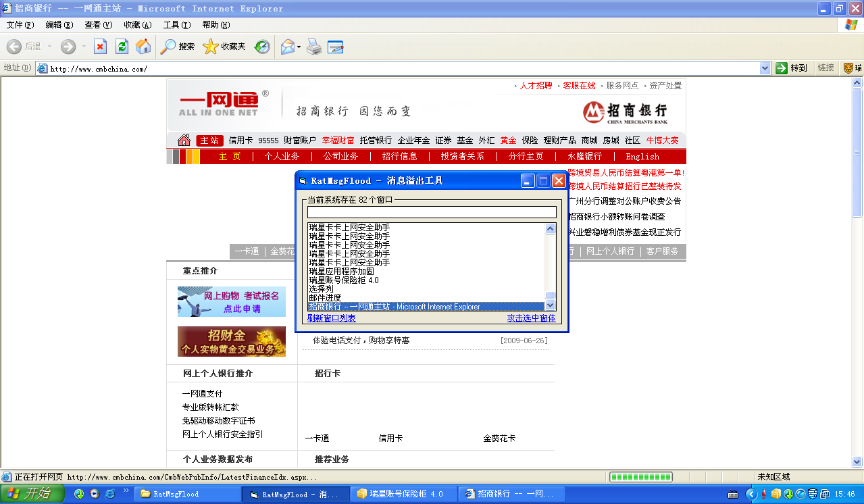Click the page vertical scrollbar down arrow

pyautogui.click(x=858, y=462)
